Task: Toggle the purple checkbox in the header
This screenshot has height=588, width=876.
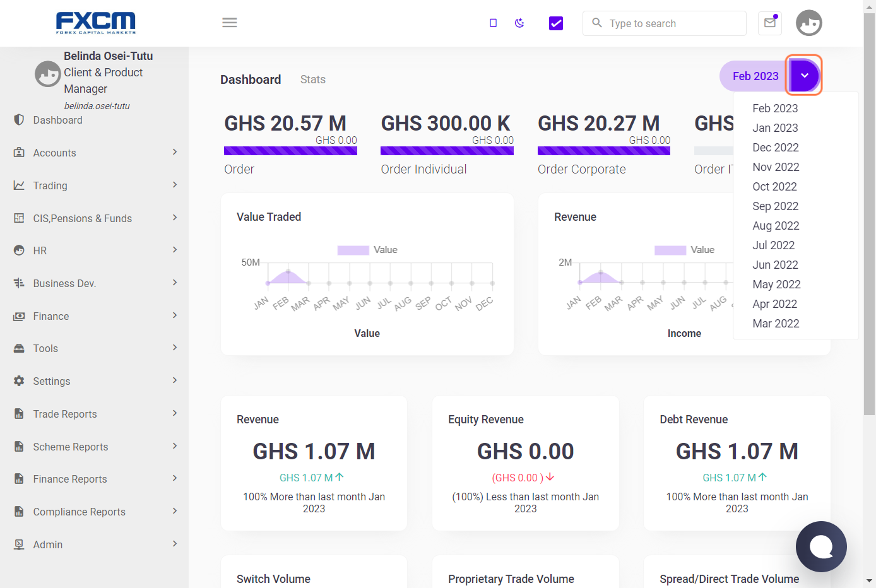Action: (556, 23)
